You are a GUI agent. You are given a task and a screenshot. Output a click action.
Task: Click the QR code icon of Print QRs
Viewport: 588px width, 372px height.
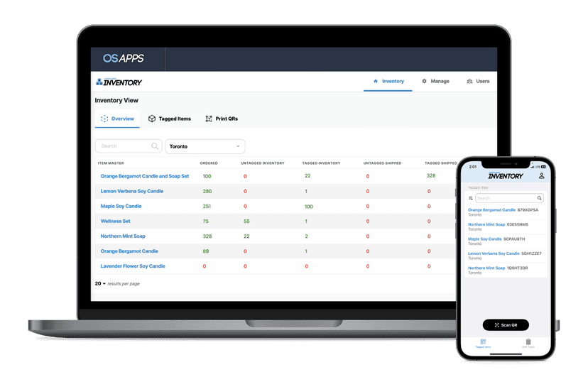point(209,119)
